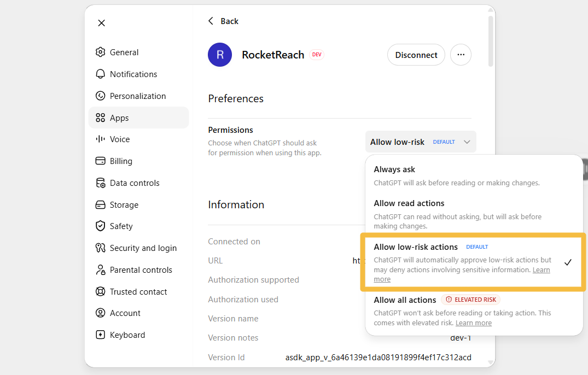The image size is (588, 375).
Task: Click the Notifications bell icon
Action: pos(100,74)
